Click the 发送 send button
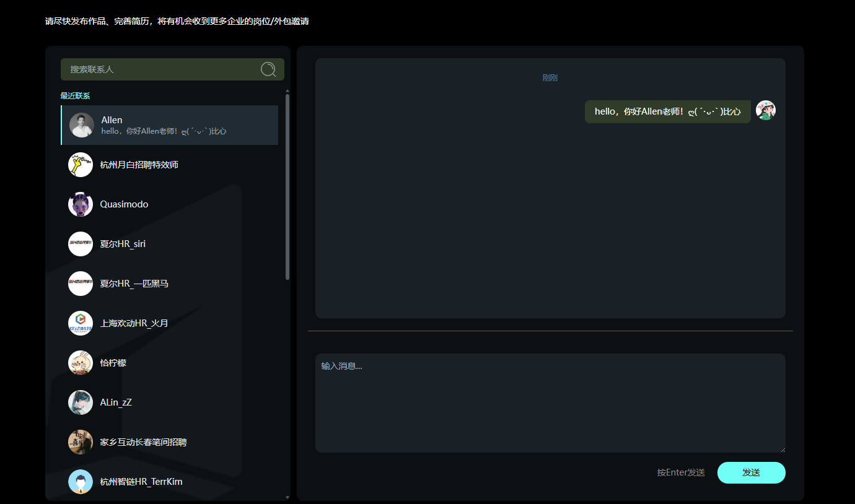This screenshot has width=855, height=504. pyautogui.click(x=752, y=472)
